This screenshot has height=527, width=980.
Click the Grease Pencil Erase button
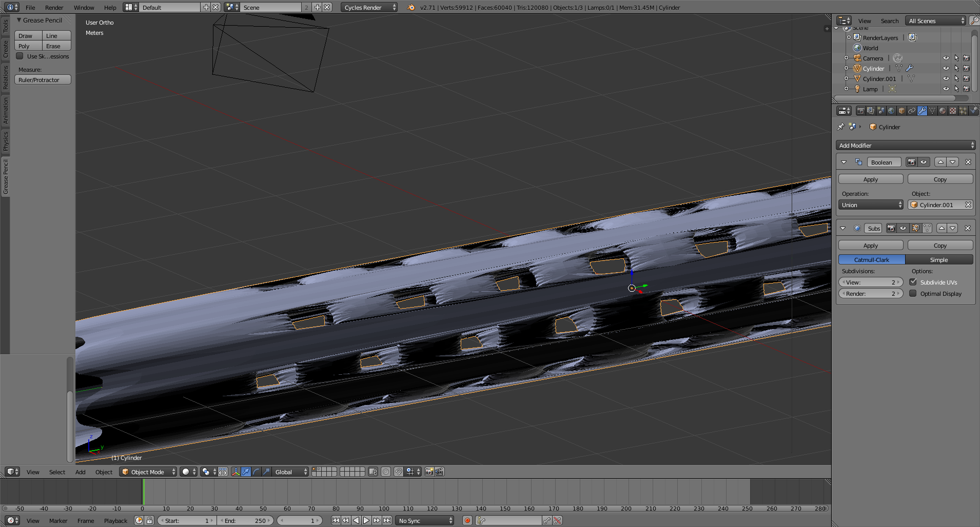56,46
